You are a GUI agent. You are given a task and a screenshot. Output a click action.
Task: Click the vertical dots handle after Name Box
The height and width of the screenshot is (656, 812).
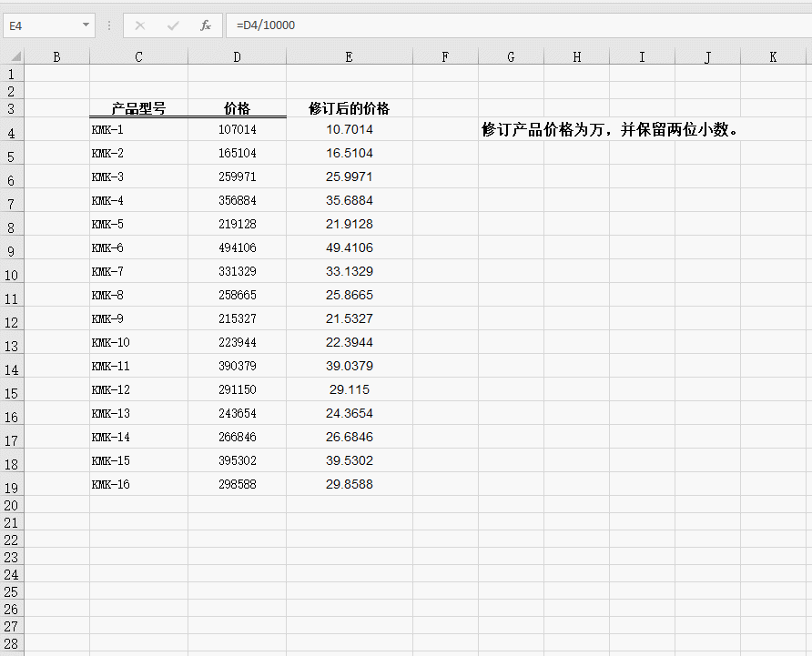(108, 25)
